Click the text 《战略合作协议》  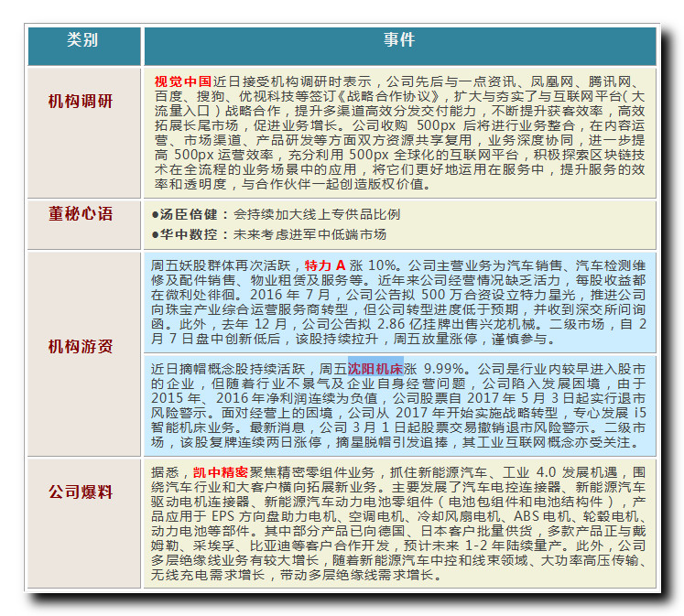pos(391,96)
